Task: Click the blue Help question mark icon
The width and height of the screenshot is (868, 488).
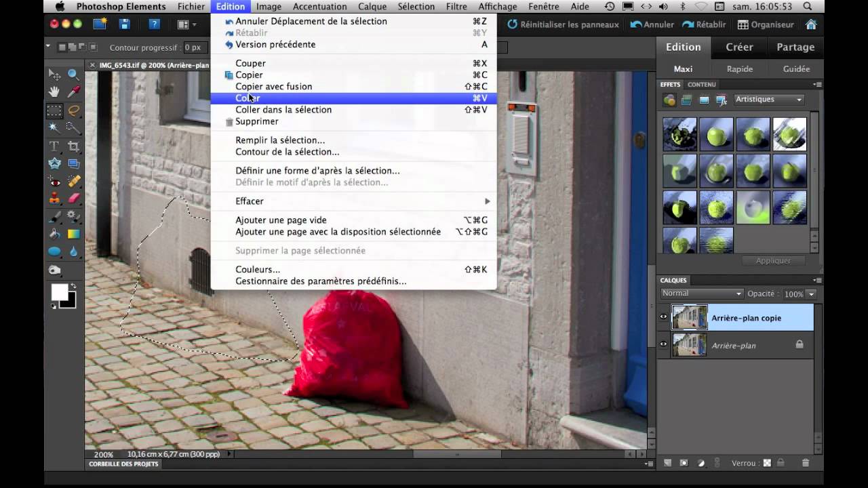Action: click(154, 24)
